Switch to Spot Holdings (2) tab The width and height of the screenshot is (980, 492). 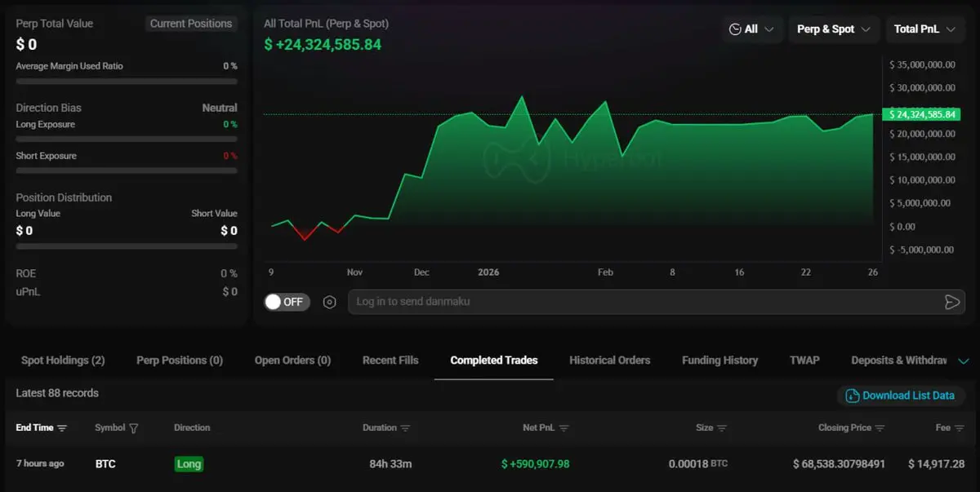pos(63,360)
